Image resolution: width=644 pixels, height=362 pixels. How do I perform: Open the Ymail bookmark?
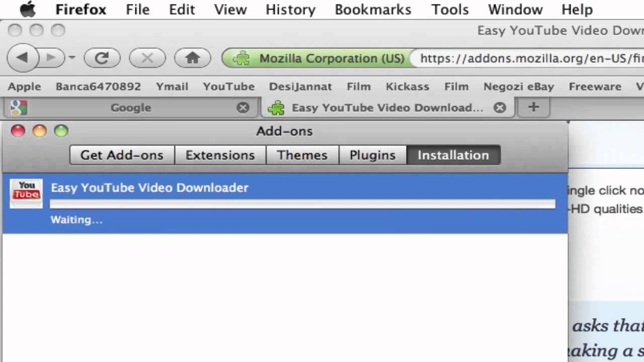click(x=172, y=86)
